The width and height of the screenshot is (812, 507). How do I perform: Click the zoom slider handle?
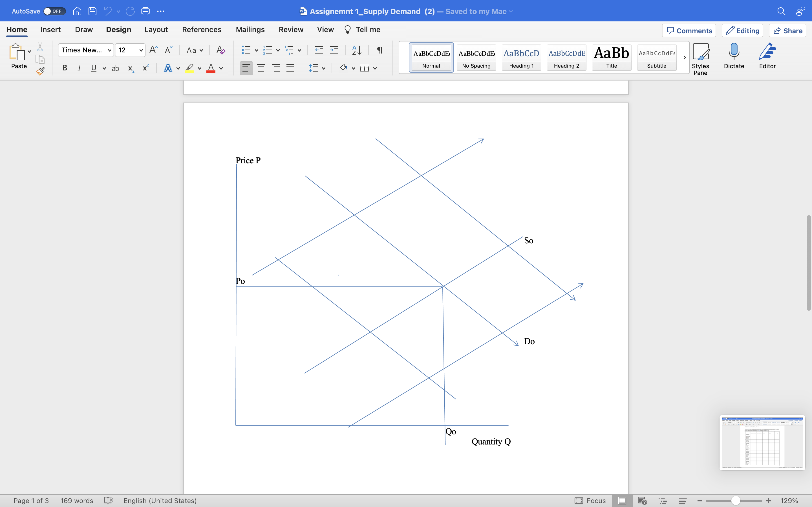point(736,501)
